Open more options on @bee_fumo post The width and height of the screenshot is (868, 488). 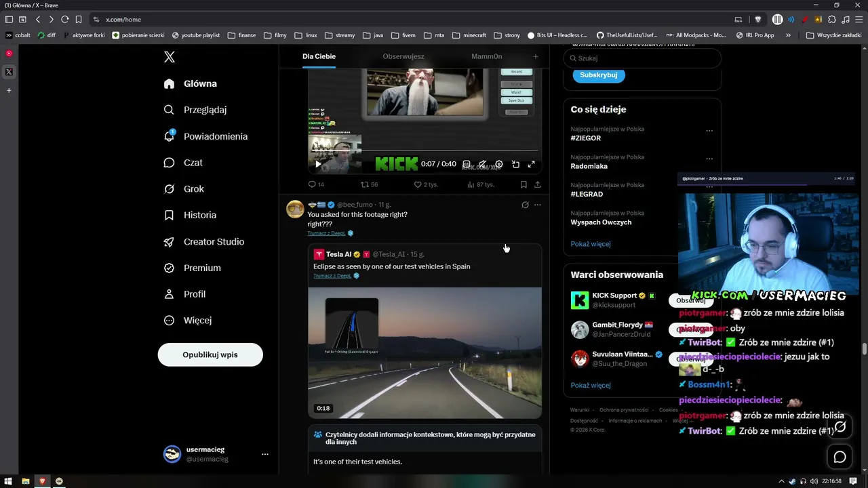pos(538,205)
